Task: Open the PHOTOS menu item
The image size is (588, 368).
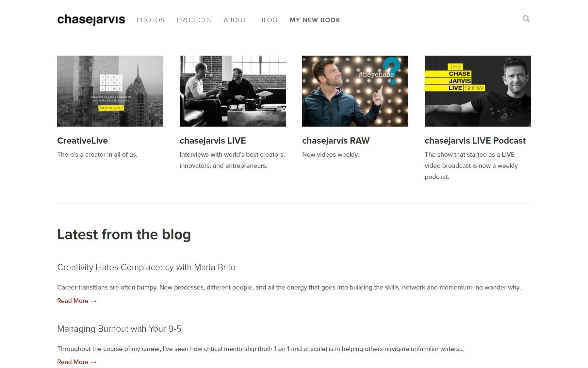Action: [151, 20]
